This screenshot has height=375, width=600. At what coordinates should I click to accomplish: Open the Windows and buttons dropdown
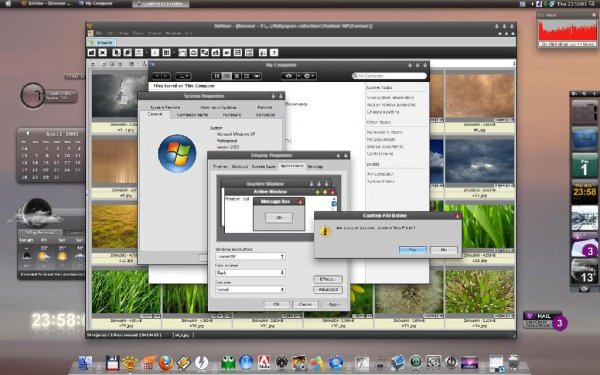tap(250, 256)
